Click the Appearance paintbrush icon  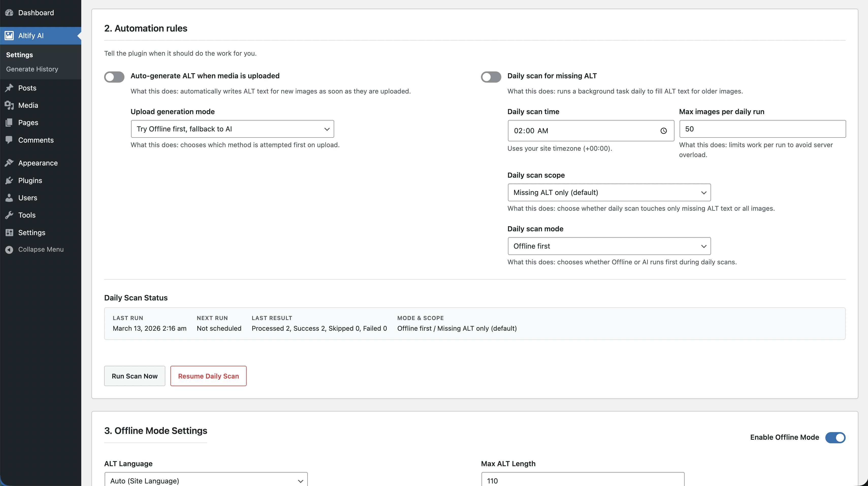point(9,163)
